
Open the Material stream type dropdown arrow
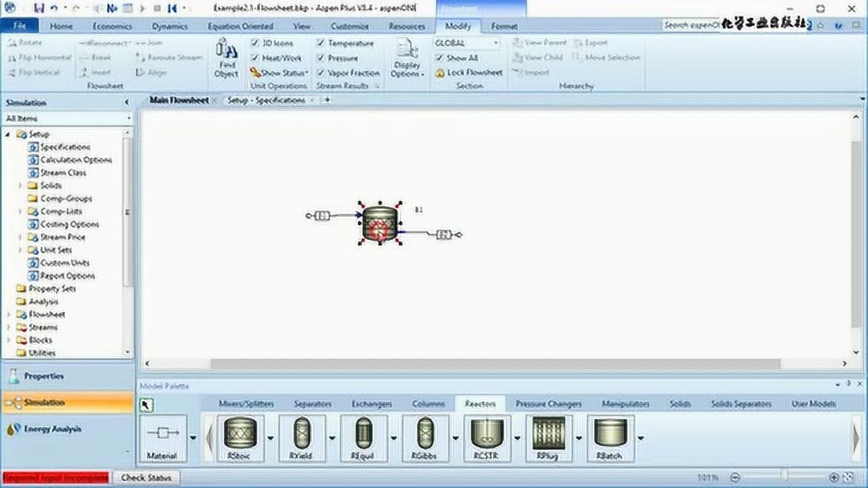click(x=193, y=439)
